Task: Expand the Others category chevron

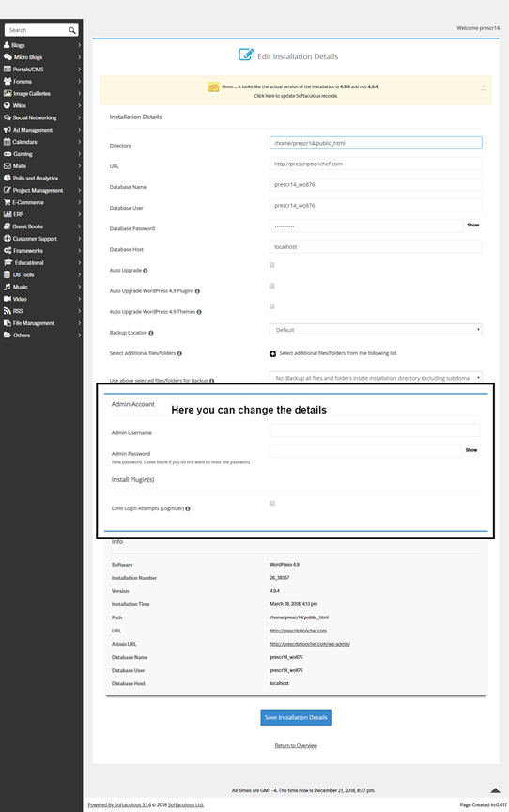Action: point(79,336)
